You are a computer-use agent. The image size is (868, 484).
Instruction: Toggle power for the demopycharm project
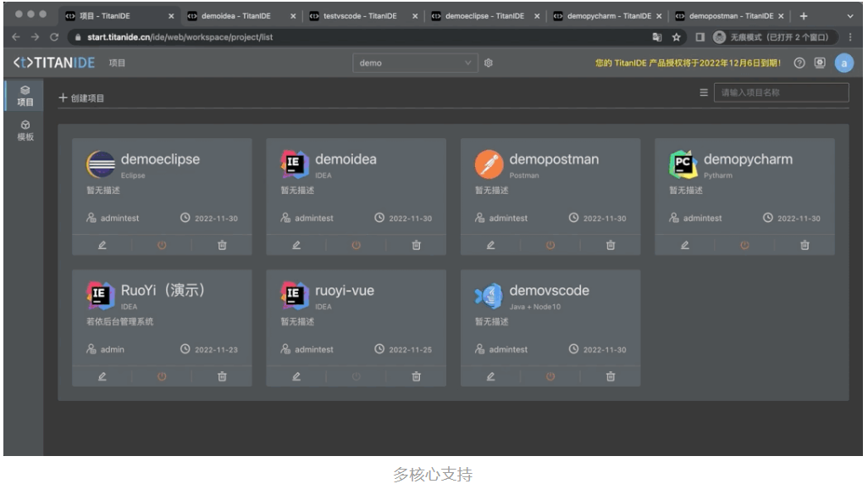pos(744,245)
